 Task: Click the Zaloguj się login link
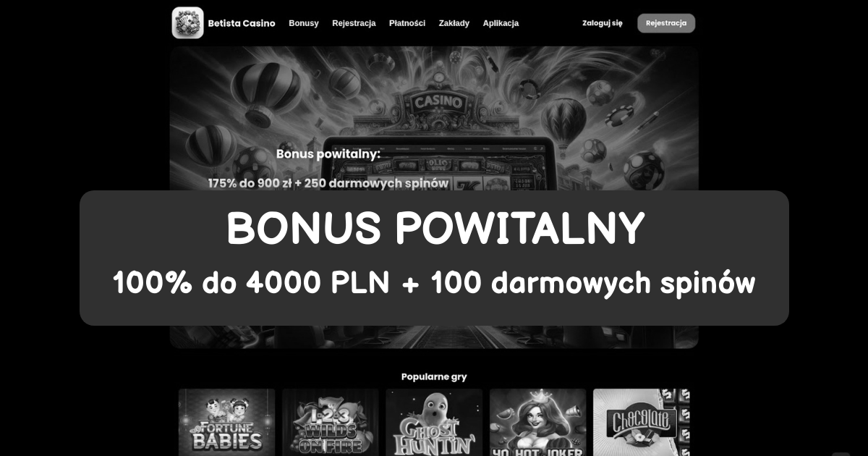click(602, 23)
